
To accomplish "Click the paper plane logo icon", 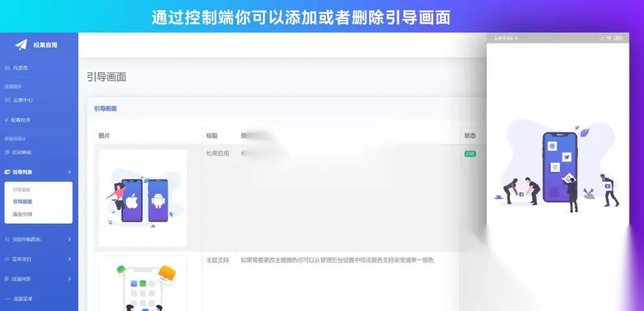I will [21, 45].
